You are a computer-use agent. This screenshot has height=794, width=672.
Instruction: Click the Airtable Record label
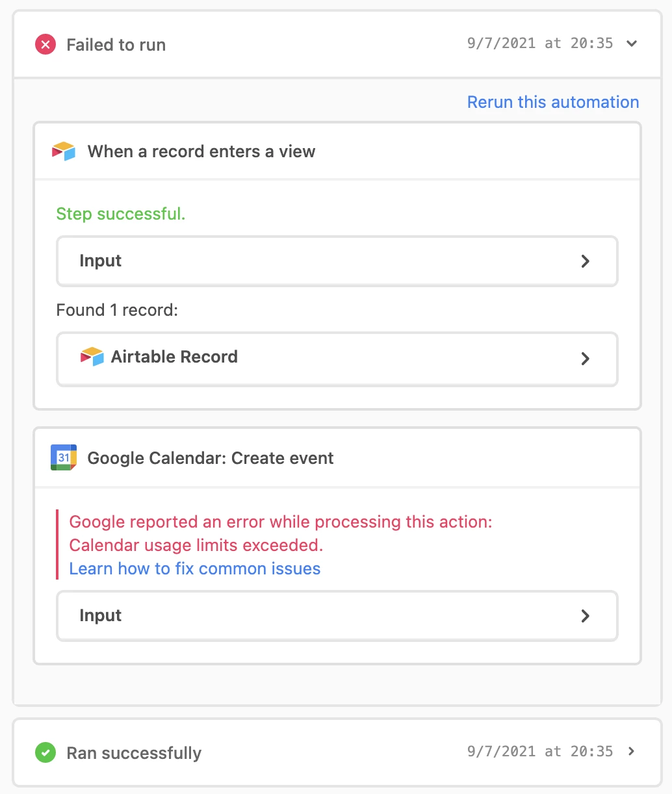174,357
